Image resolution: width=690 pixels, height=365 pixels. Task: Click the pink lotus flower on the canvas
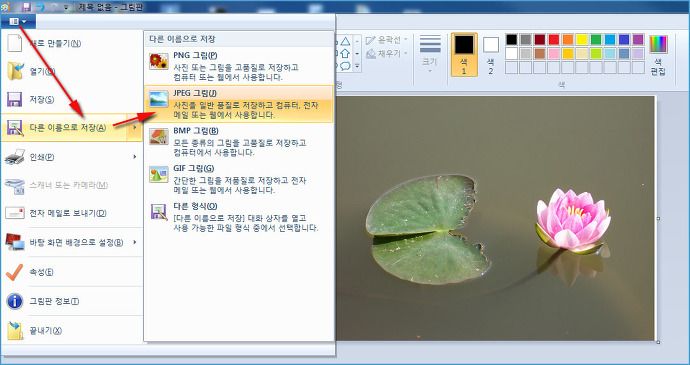tap(573, 221)
